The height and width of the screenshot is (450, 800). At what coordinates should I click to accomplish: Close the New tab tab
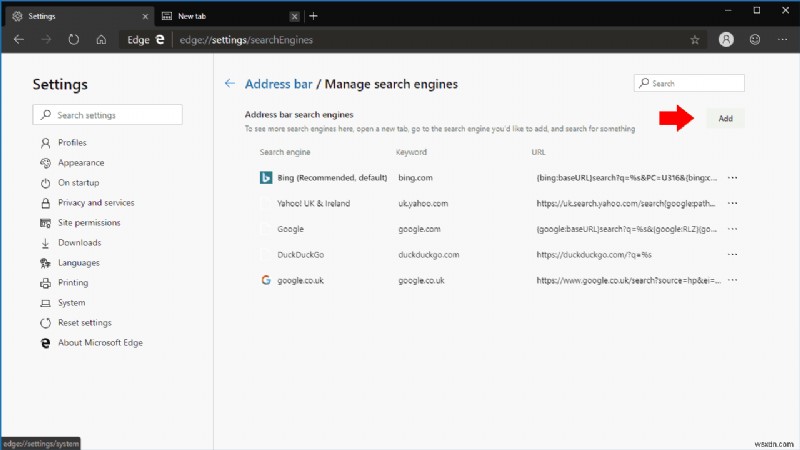[x=294, y=16]
